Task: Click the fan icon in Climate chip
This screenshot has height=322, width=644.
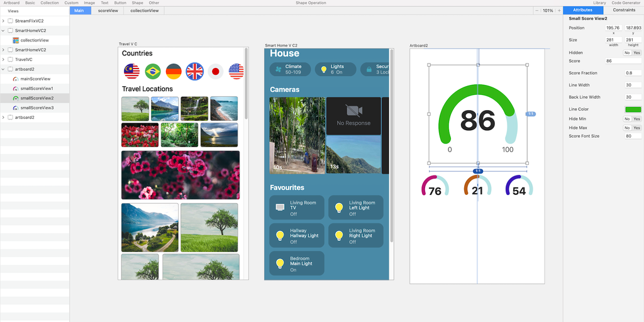Action: point(279,69)
